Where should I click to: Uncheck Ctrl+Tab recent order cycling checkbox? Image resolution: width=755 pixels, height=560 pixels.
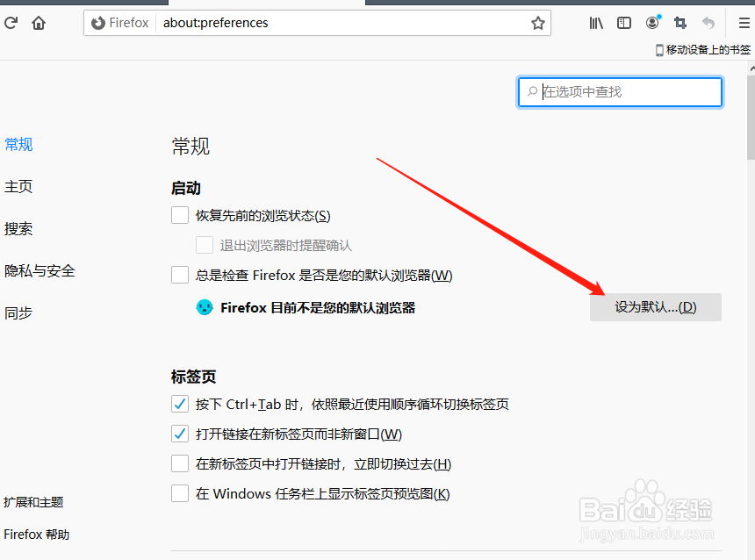coord(180,404)
